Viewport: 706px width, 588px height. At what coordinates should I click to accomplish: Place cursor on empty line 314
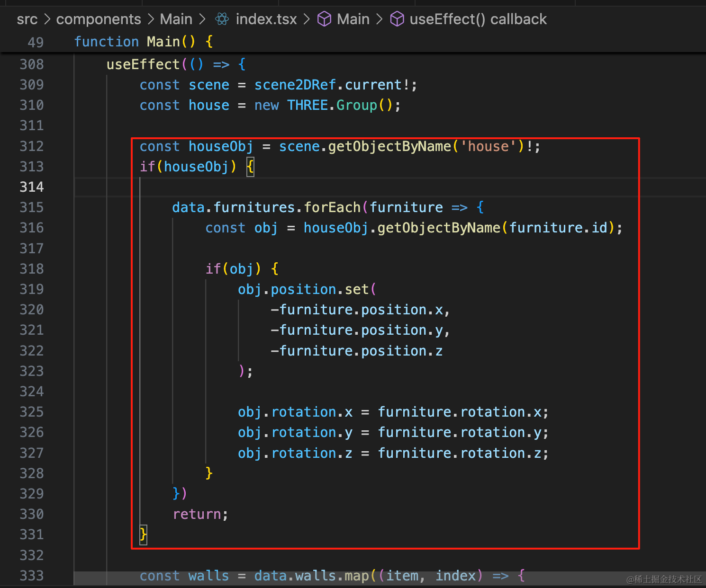pos(389,187)
